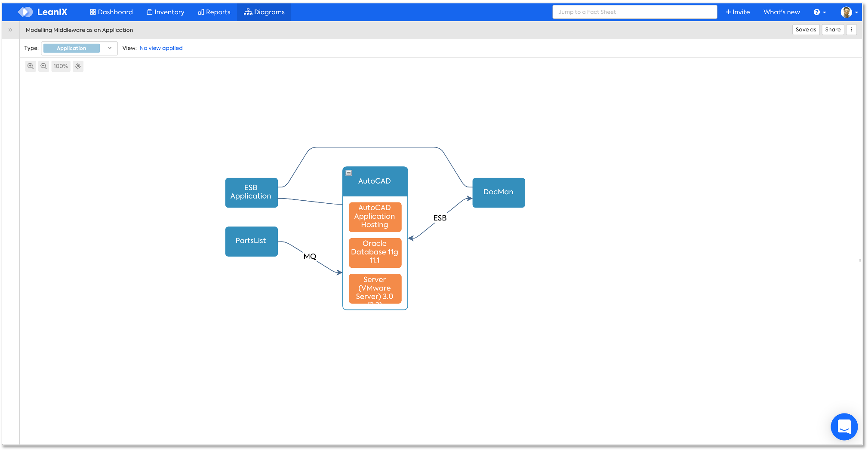
Task: Click the MQ connector label
Action: (310, 257)
